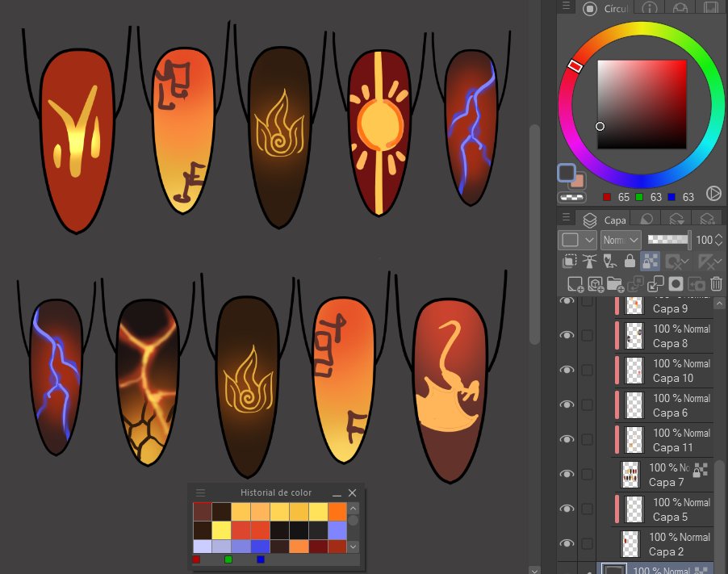The image size is (728, 574).
Task: Toggle clip to layer below icon
Action: pos(569,262)
